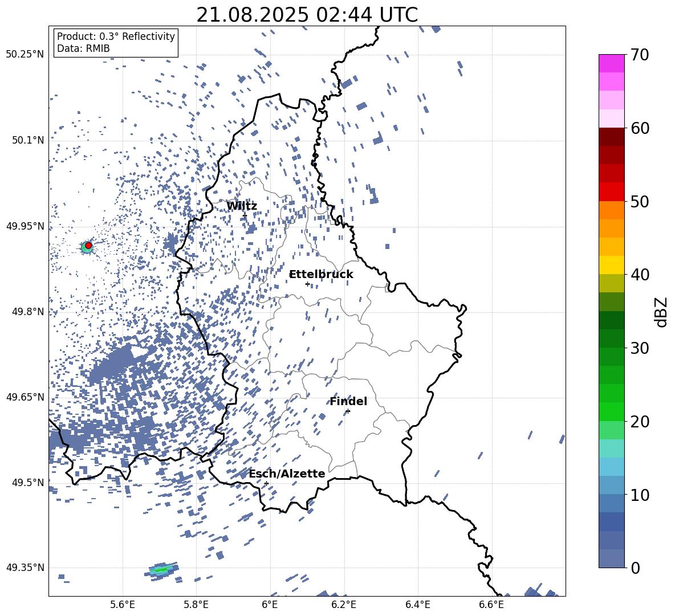Click the 49.5°N latitude tick label
Screen dimensions: 675x616
pos(27,483)
